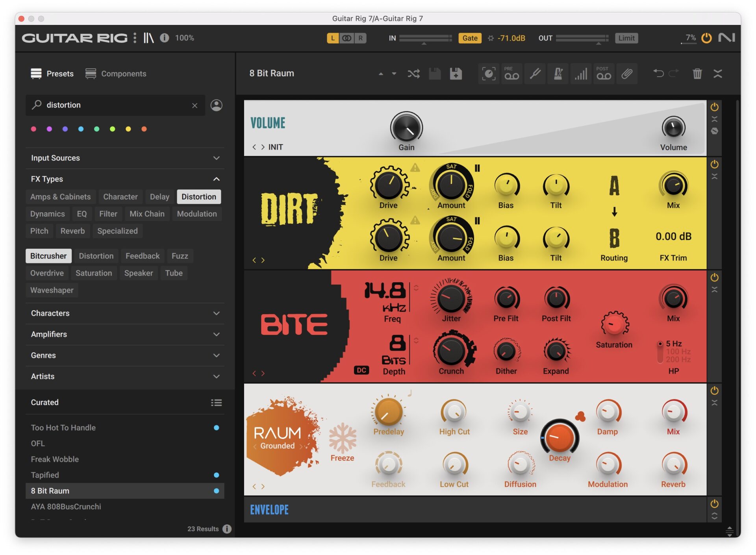Click the shuffle presets icon
The width and height of the screenshot is (756, 555).
(x=413, y=74)
